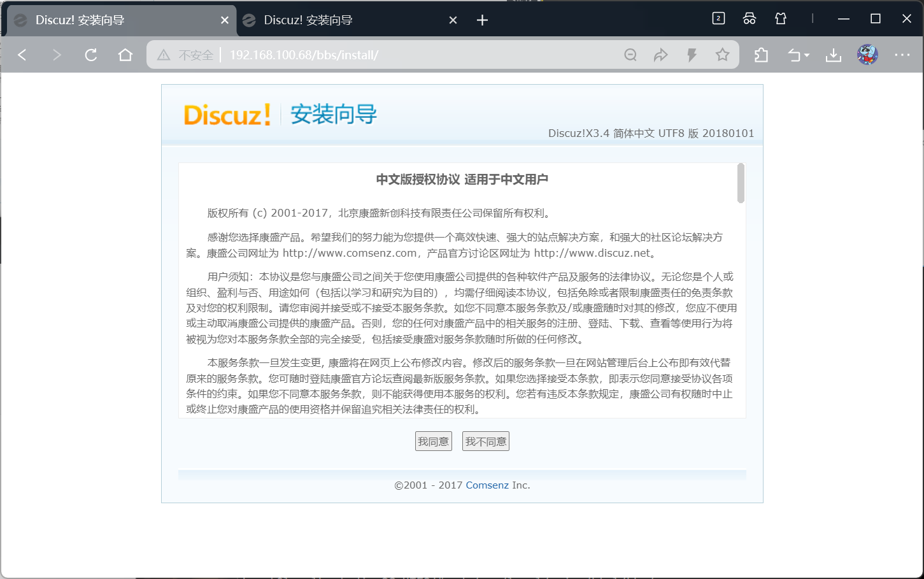Bookmark this page with the star icon
The height and width of the screenshot is (579, 924).
pos(723,55)
